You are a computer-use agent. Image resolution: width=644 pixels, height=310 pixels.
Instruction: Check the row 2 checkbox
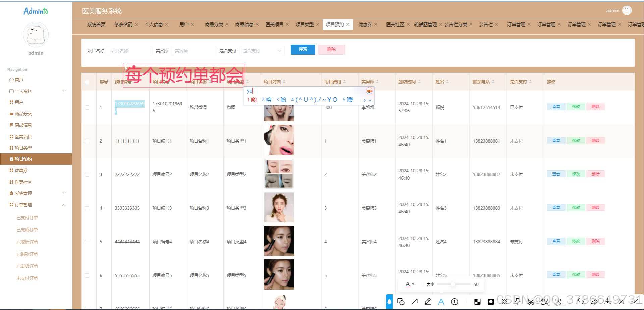[87, 141]
